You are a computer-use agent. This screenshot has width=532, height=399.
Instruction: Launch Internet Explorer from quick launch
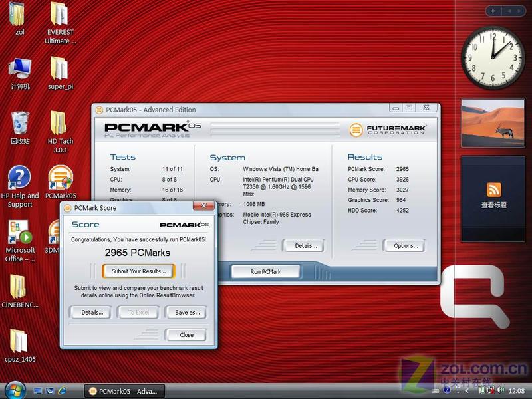(62, 391)
